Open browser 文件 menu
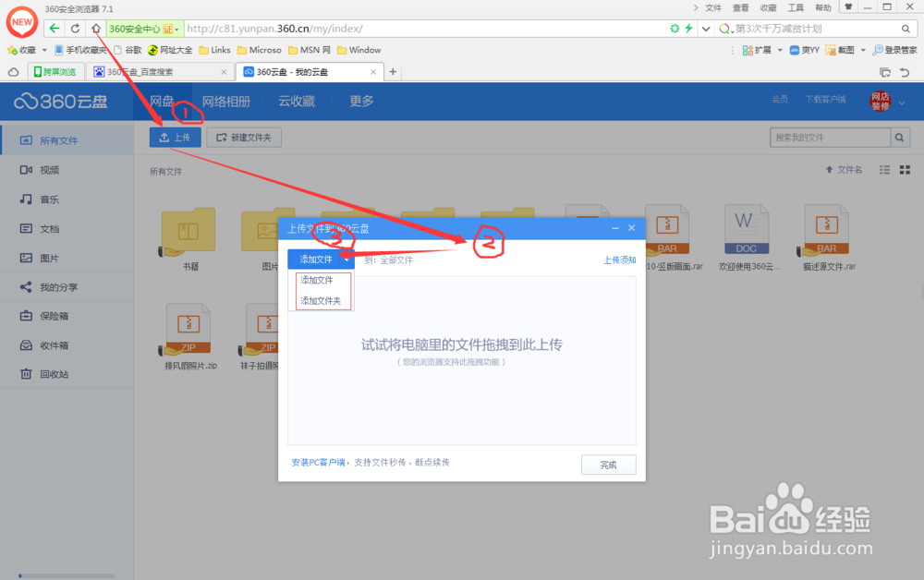Image resolution: width=924 pixels, height=580 pixels. click(x=713, y=7)
